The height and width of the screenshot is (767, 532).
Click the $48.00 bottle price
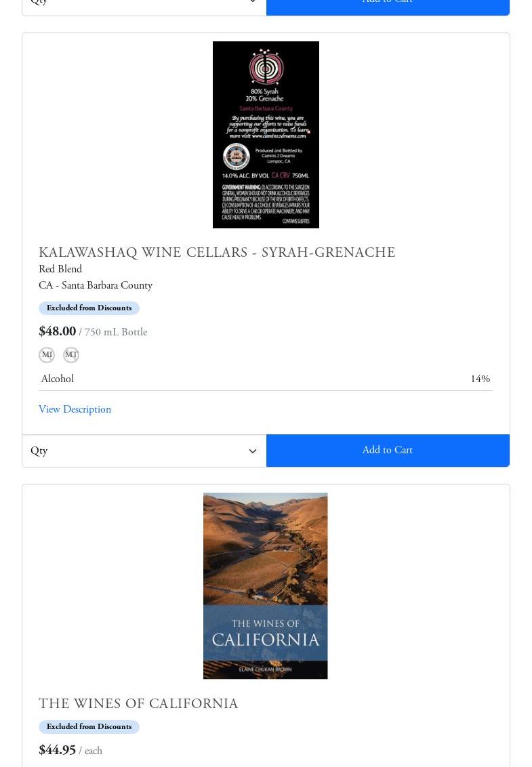coord(57,331)
